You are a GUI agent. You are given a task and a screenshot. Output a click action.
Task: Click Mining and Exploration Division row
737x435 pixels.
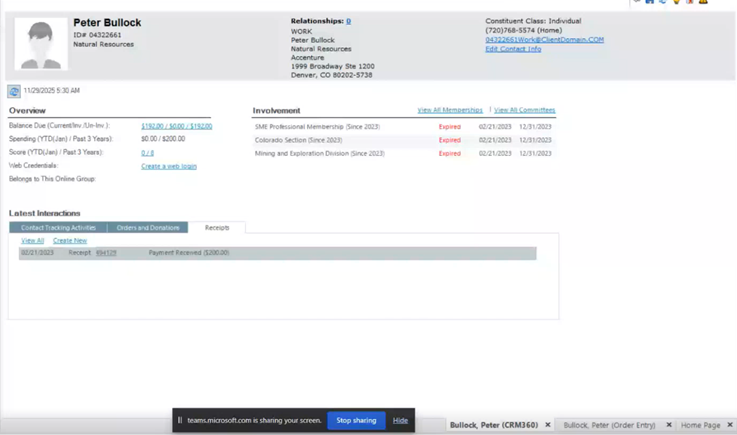pos(404,153)
